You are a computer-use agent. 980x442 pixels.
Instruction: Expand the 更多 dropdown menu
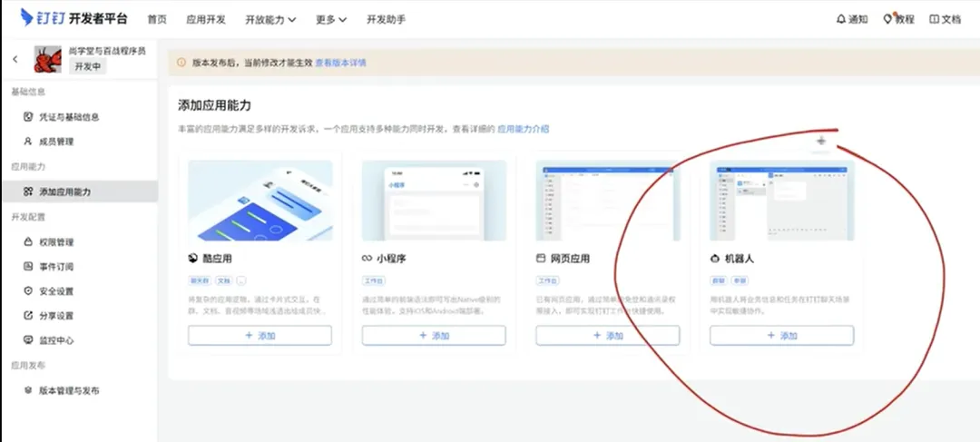pos(331,19)
